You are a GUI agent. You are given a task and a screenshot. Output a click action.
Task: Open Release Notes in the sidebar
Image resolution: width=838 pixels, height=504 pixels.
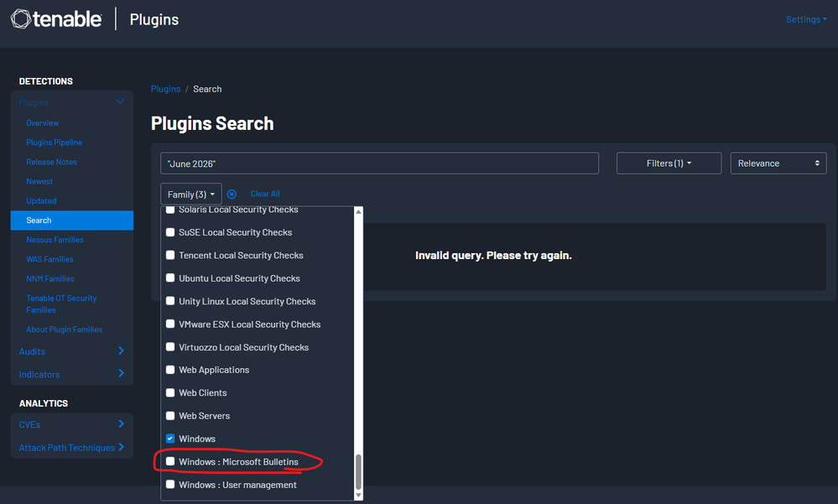pyautogui.click(x=51, y=162)
